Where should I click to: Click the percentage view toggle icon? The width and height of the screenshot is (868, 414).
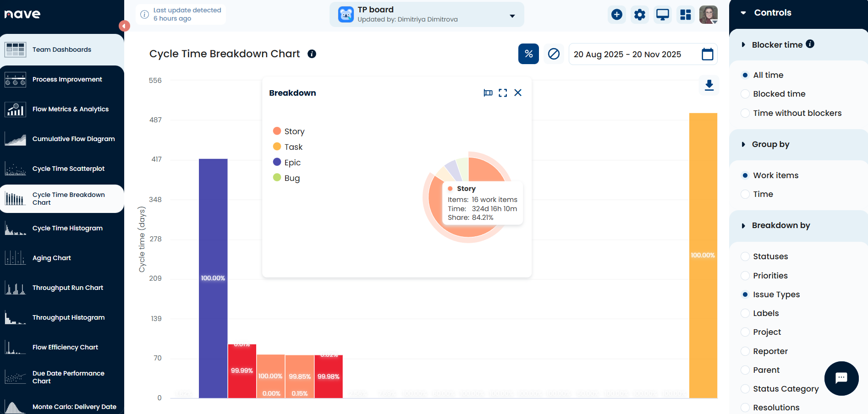point(528,54)
